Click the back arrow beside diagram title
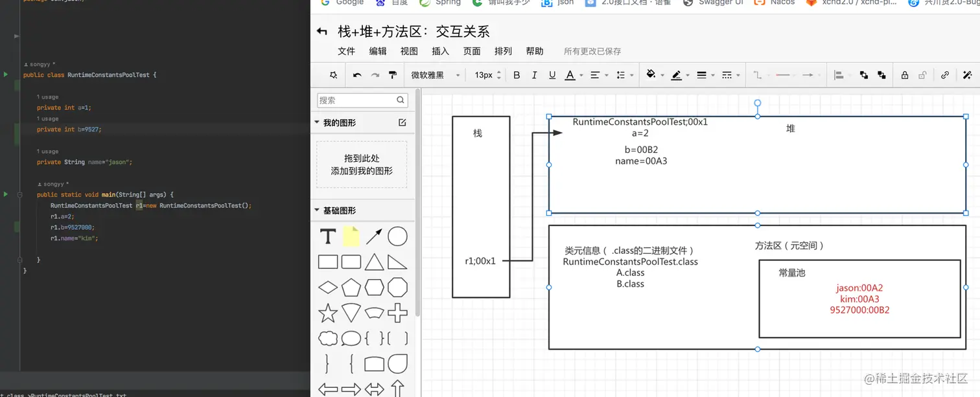Screen dimensions: 980x397 321,32
